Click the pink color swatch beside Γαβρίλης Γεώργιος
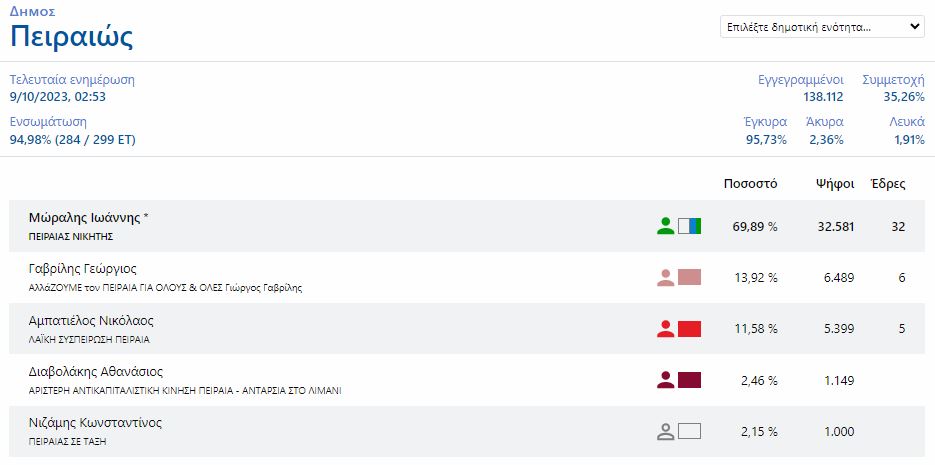Viewport: 935px width, 465px height. click(689, 277)
